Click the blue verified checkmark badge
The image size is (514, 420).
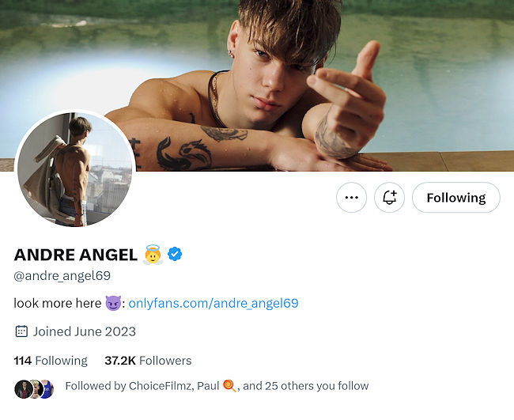(x=176, y=255)
